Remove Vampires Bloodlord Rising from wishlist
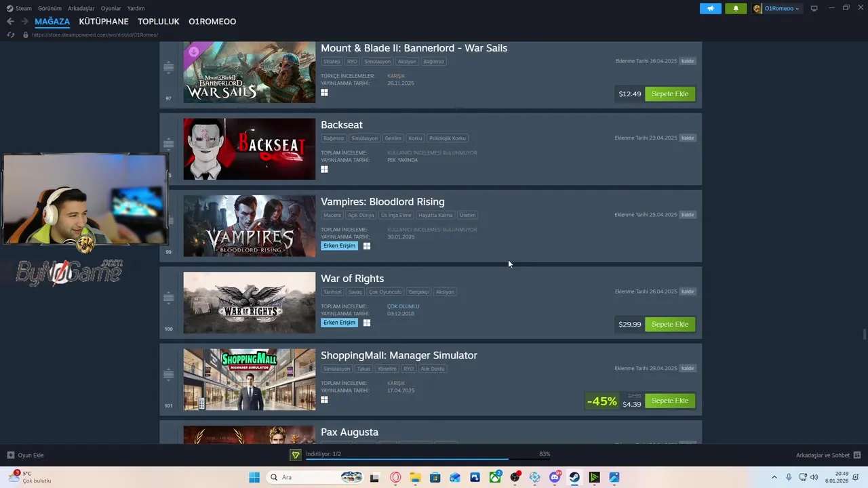868x488 pixels. [x=688, y=215]
